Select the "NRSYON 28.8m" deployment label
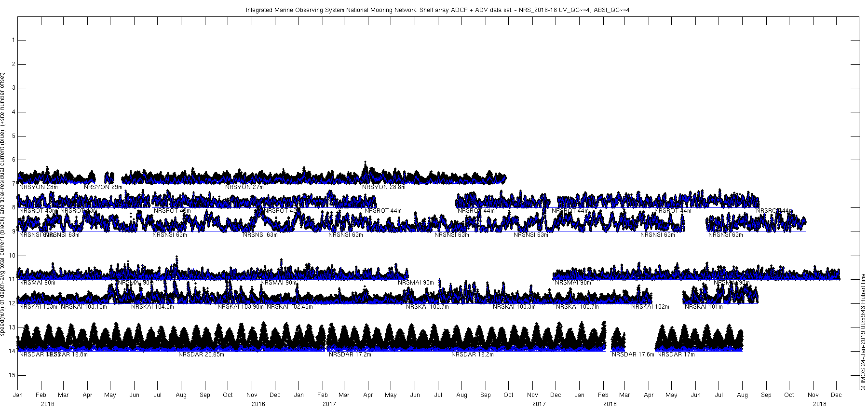The image size is (868, 410). [x=384, y=187]
